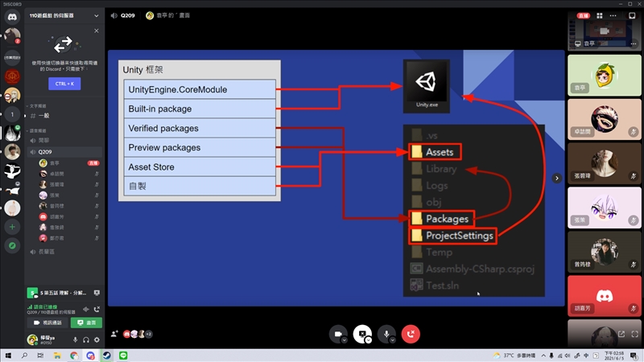644x362 pixels.
Task: Toggle microphone mute in call controls
Action: pyautogui.click(x=387, y=333)
